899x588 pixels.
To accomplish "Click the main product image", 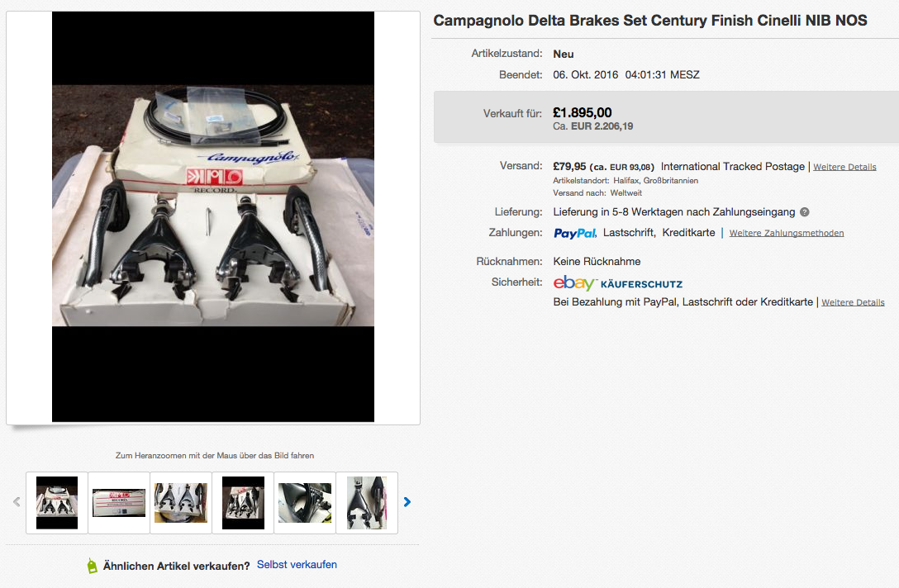I will click(x=213, y=218).
